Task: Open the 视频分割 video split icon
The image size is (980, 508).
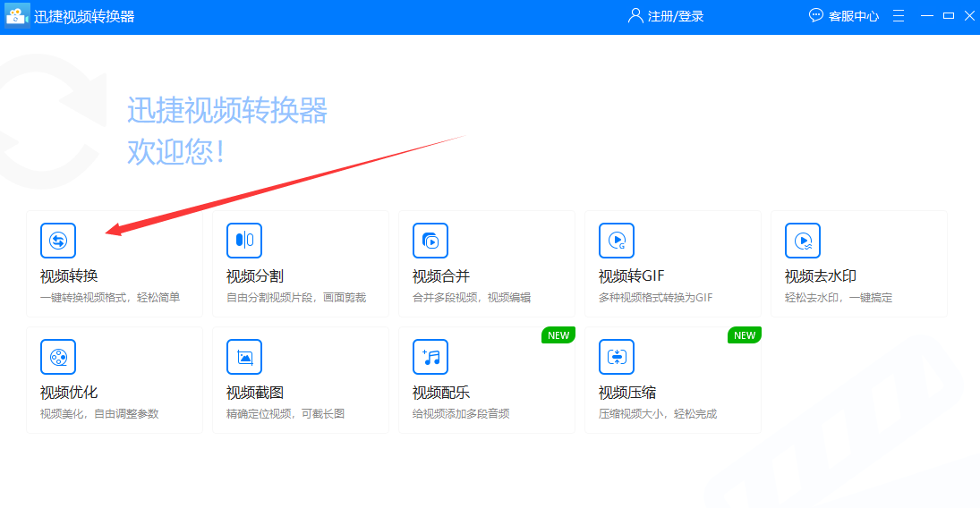Action: tap(244, 241)
